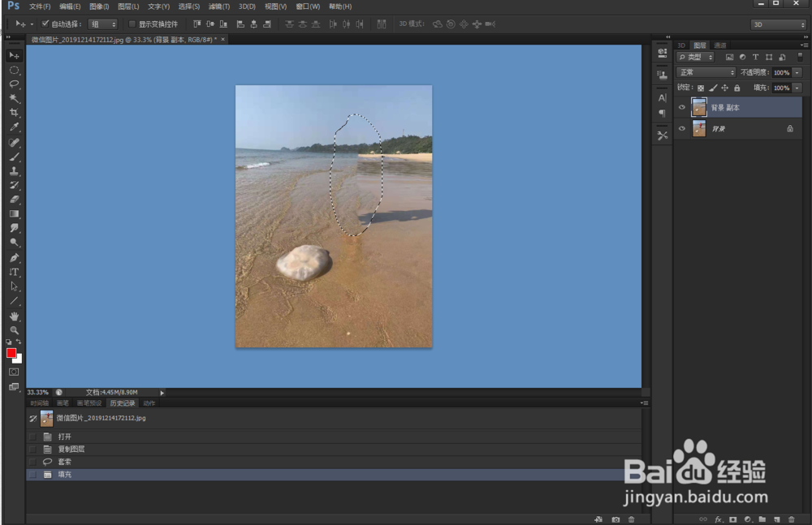The width and height of the screenshot is (812, 525).
Task: Select the Magic Wand tool
Action: (x=14, y=98)
